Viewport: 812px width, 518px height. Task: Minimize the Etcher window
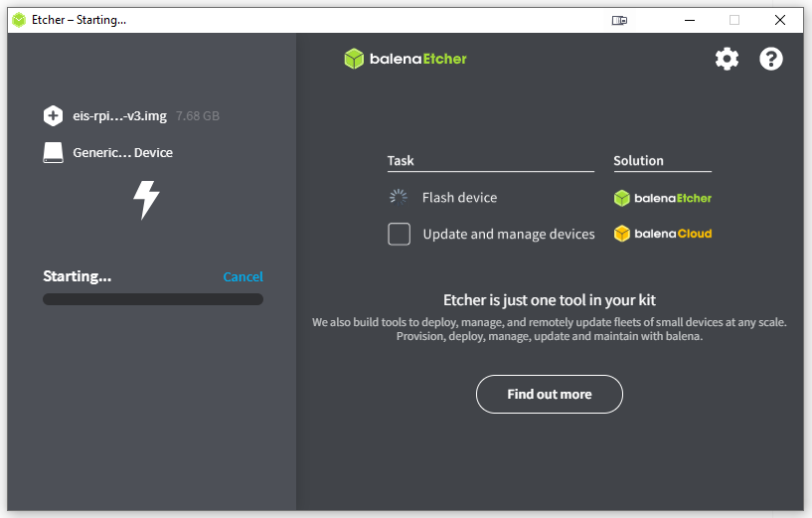click(689, 20)
